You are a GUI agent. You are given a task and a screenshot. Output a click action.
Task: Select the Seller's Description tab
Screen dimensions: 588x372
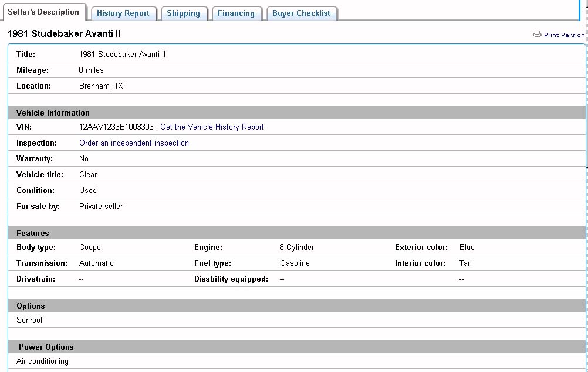click(x=43, y=12)
